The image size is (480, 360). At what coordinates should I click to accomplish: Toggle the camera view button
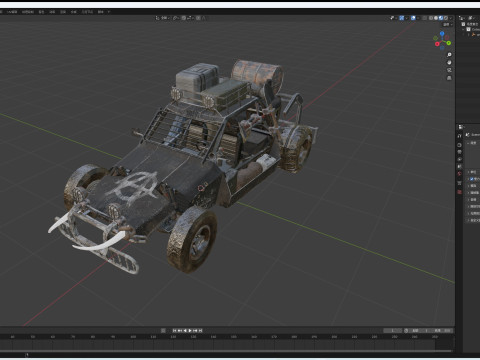pyautogui.click(x=449, y=70)
